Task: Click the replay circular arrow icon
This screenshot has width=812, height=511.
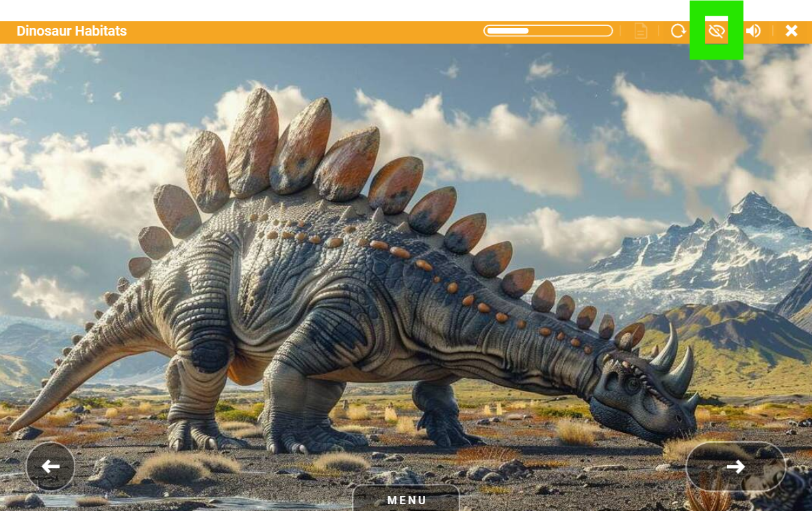Action: [678, 31]
